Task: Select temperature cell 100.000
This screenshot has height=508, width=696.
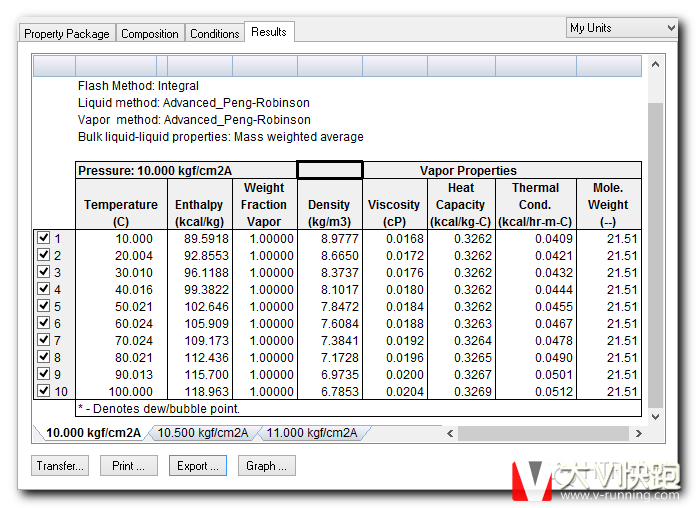Action: (x=121, y=391)
